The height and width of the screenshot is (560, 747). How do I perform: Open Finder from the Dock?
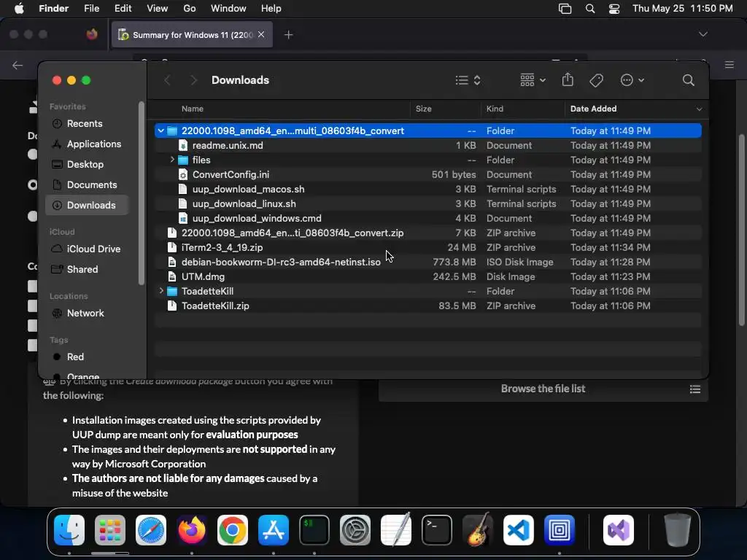[x=69, y=530]
